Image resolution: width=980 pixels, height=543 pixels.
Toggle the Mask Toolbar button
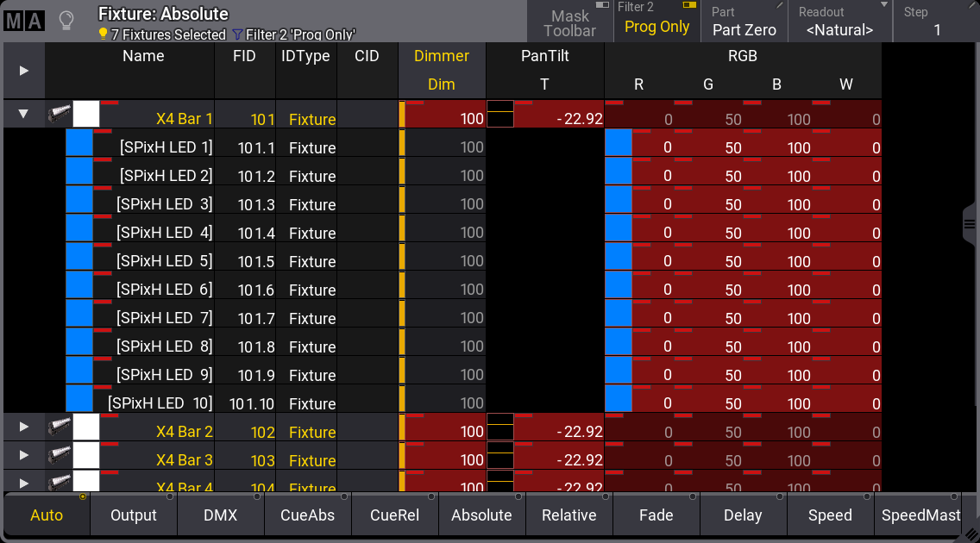pyautogui.click(x=569, y=22)
